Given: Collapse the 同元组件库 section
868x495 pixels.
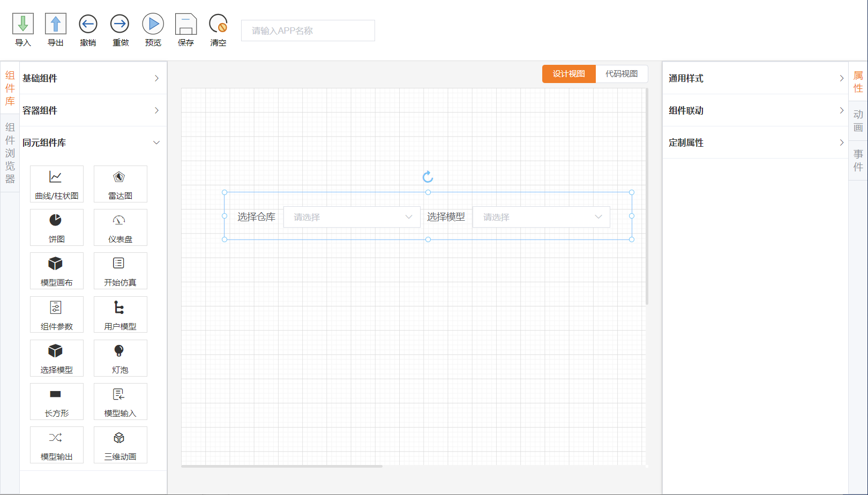Looking at the screenshot, I should pos(93,142).
